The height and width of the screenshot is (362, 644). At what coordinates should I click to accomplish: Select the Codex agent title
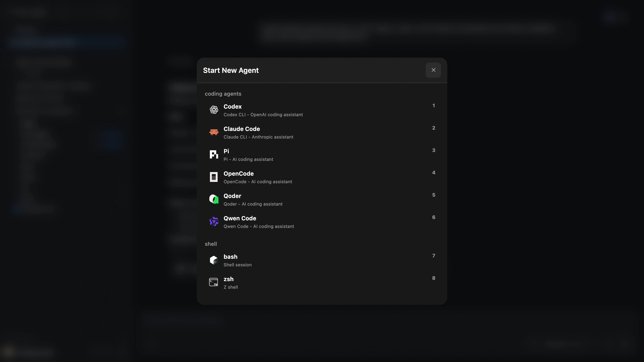[x=233, y=106]
